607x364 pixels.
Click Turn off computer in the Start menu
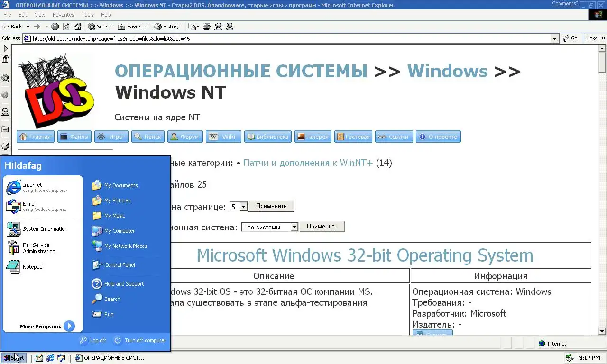(140, 340)
